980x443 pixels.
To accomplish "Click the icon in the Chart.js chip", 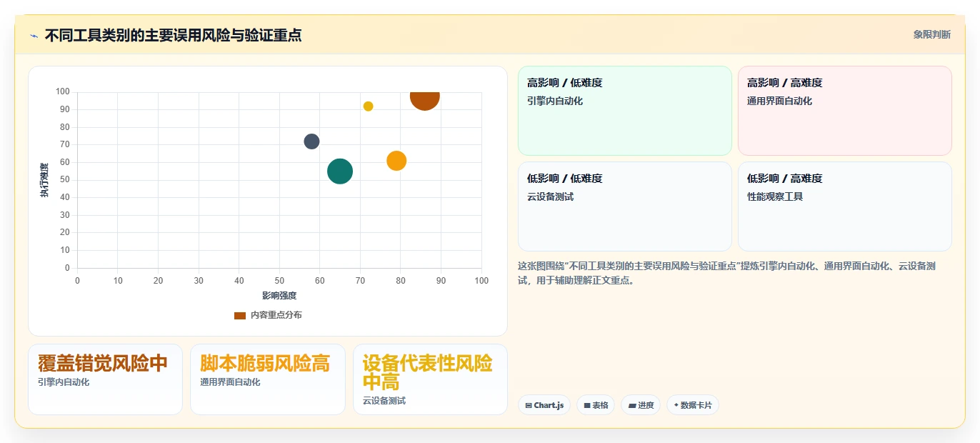I will [x=529, y=405].
